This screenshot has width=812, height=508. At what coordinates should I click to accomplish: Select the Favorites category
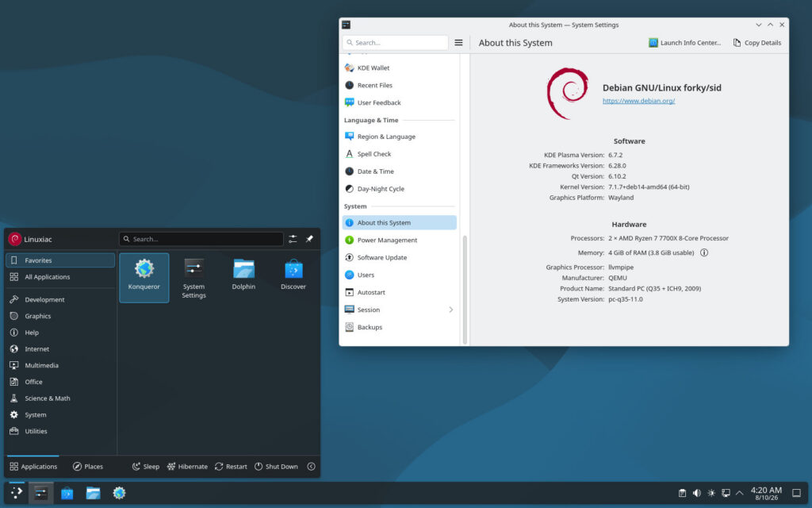[x=60, y=260]
